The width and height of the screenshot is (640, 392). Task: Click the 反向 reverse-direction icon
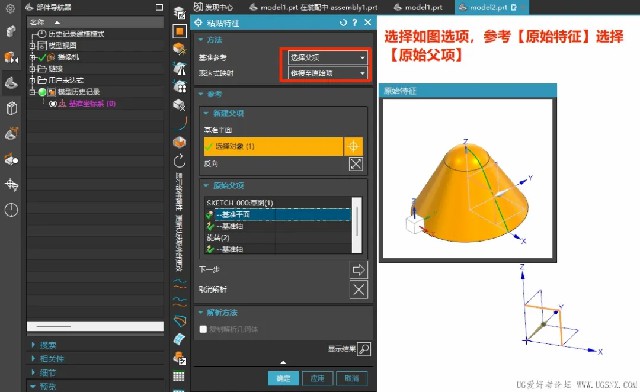356,164
